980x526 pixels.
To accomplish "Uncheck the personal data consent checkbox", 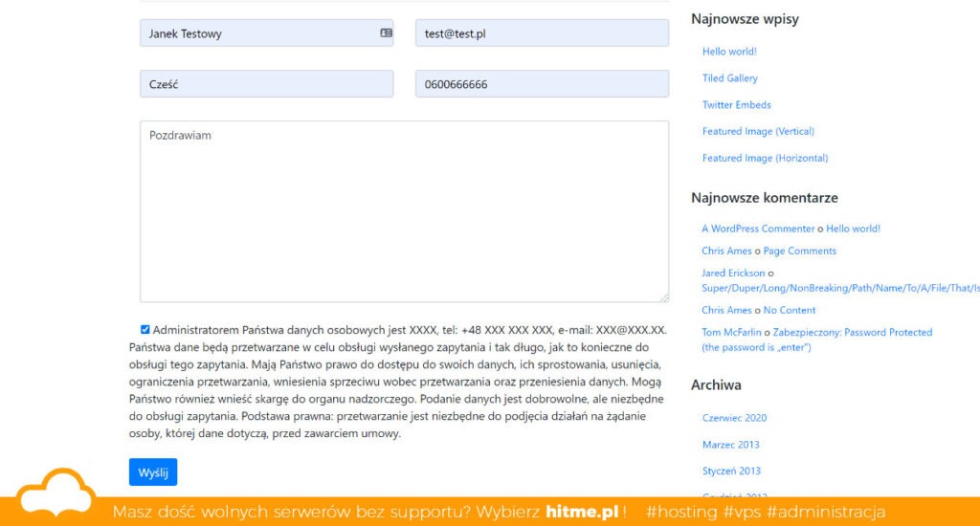I will pyautogui.click(x=145, y=330).
